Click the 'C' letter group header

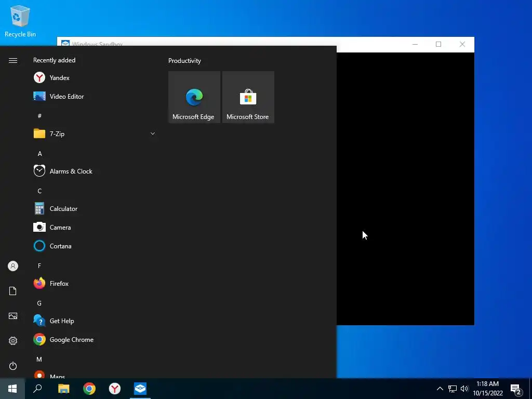click(39, 191)
